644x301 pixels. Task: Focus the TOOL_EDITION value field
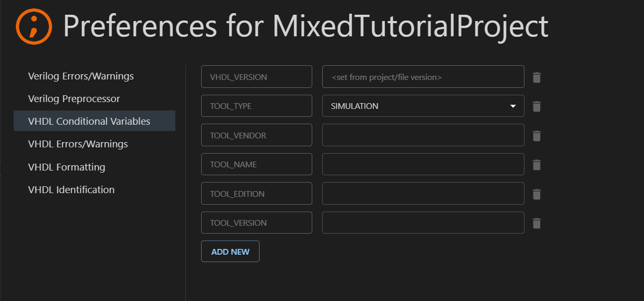[x=423, y=194]
